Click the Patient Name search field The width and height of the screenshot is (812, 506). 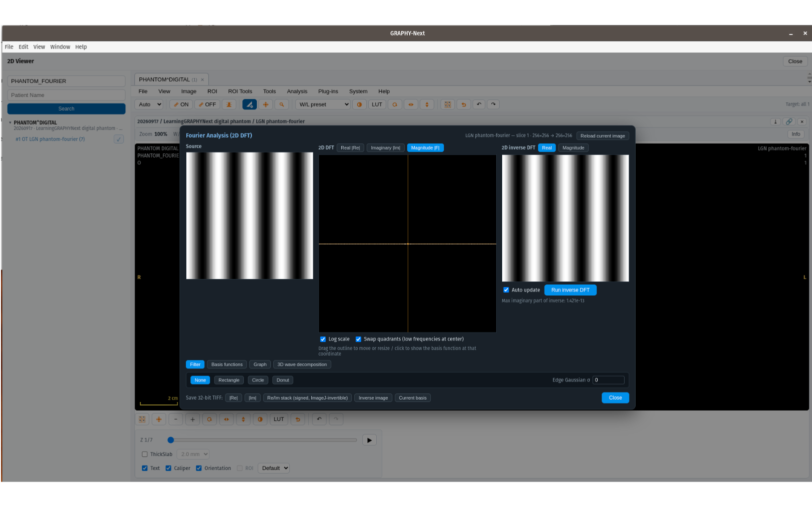point(66,95)
